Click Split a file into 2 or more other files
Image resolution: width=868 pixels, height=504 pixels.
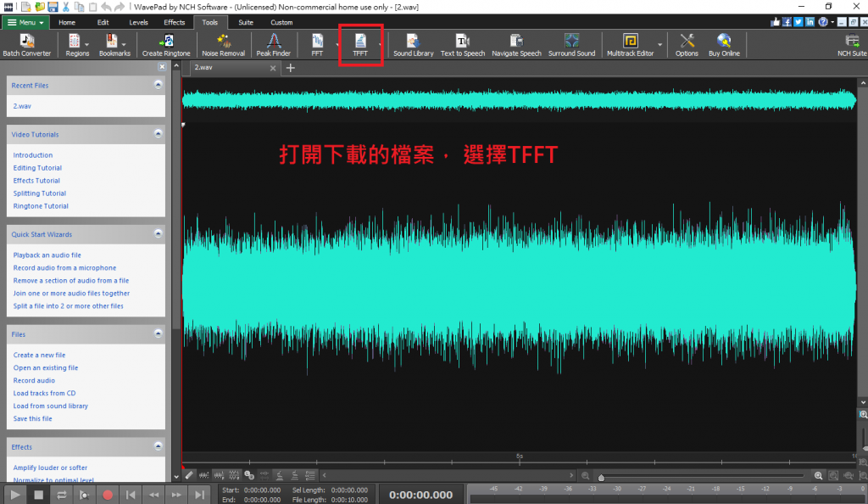[68, 305]
